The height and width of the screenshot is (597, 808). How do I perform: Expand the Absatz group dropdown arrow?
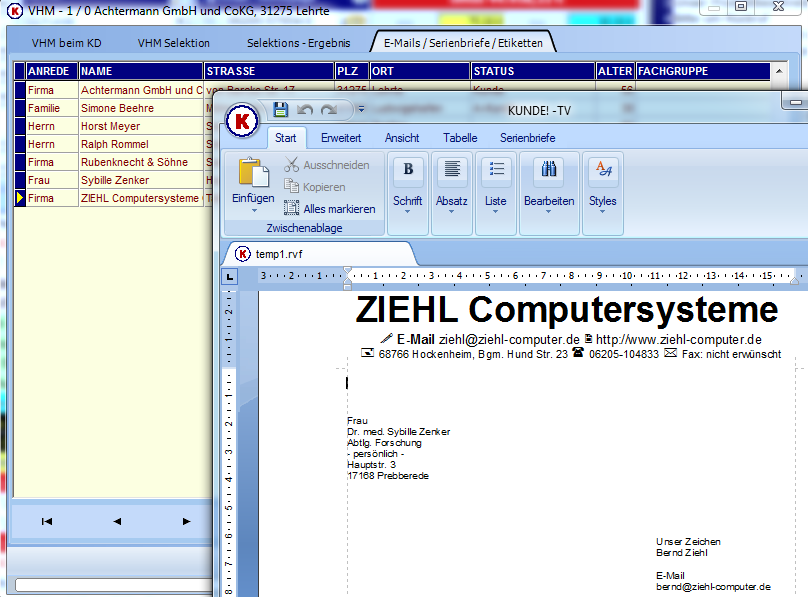click(451, 212)
